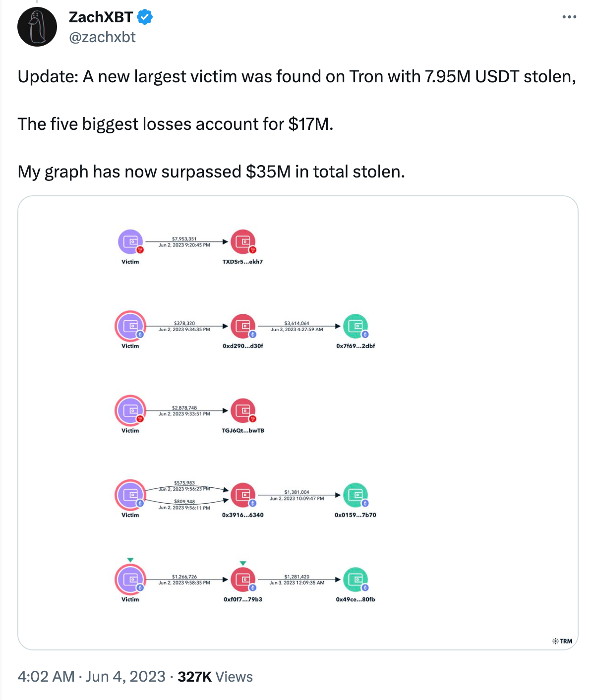The width and height of the screenshot is (592, 700).
Task: Click the red TGJ6Qt...bwTB wallet icon
Action: [x=243, y=410]
